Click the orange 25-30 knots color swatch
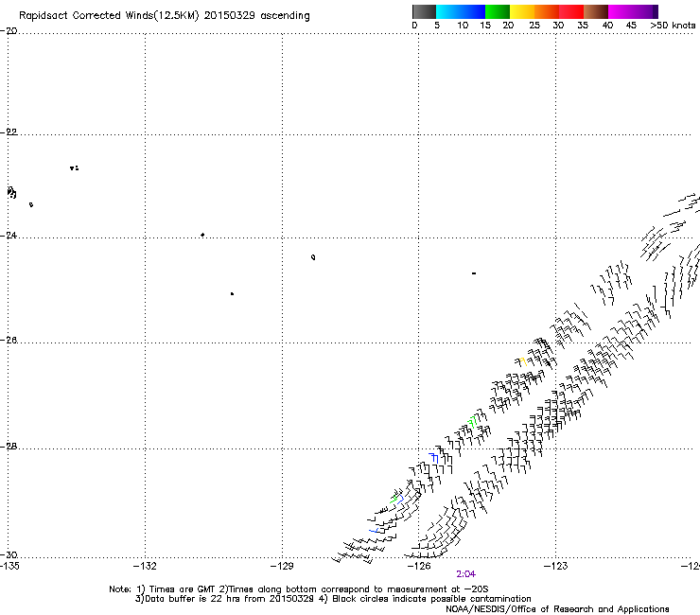Screen dimensions: 700x615 coord(547,11)
